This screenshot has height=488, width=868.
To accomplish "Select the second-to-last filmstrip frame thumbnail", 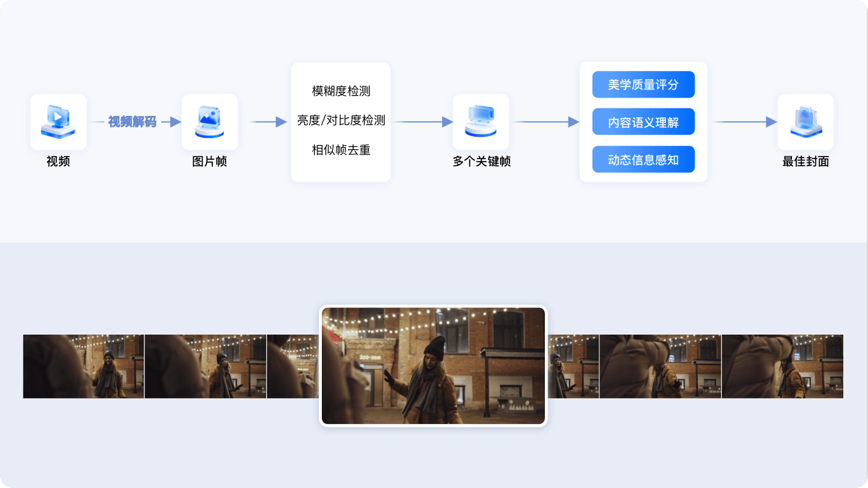I will pyautogui.click(x=660, y=366).
